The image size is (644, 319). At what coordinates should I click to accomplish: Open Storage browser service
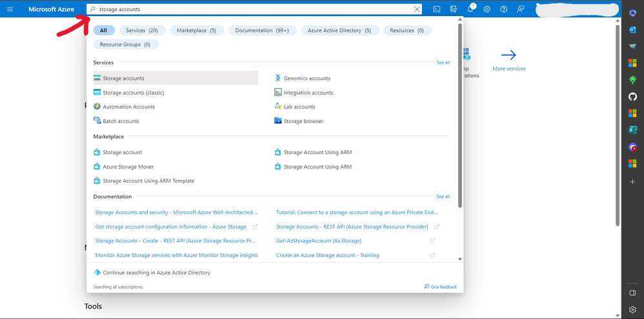pyautogui.click(x=303, y=121)
